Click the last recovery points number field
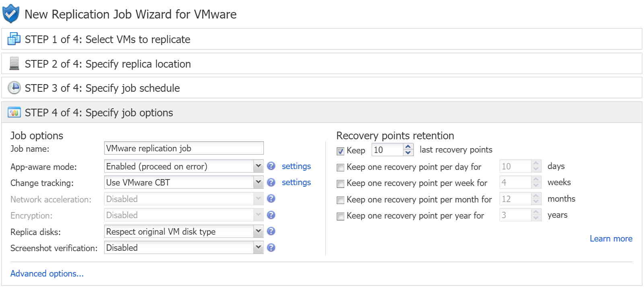This screenshot has height=289, width=644. pos(387,150)
